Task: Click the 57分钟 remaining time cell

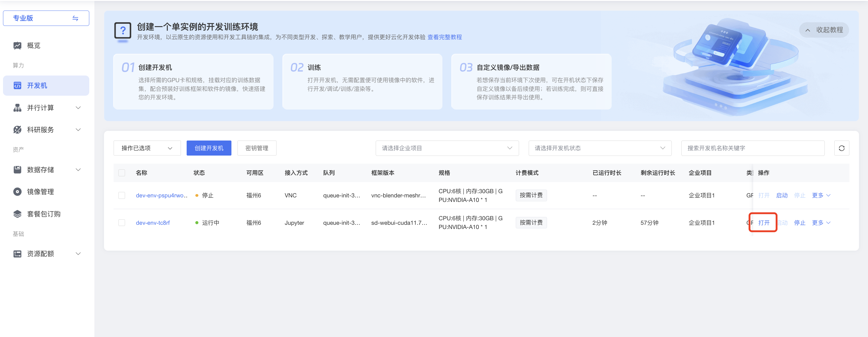Action: pos(649,223)
